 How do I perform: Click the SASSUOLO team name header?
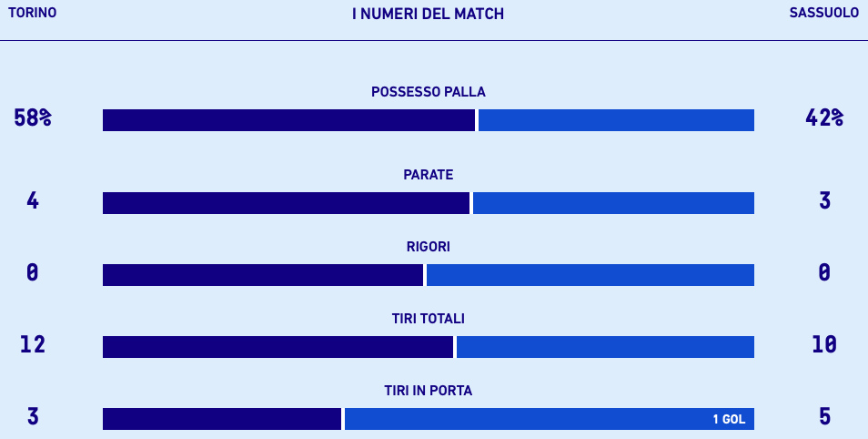824,14
